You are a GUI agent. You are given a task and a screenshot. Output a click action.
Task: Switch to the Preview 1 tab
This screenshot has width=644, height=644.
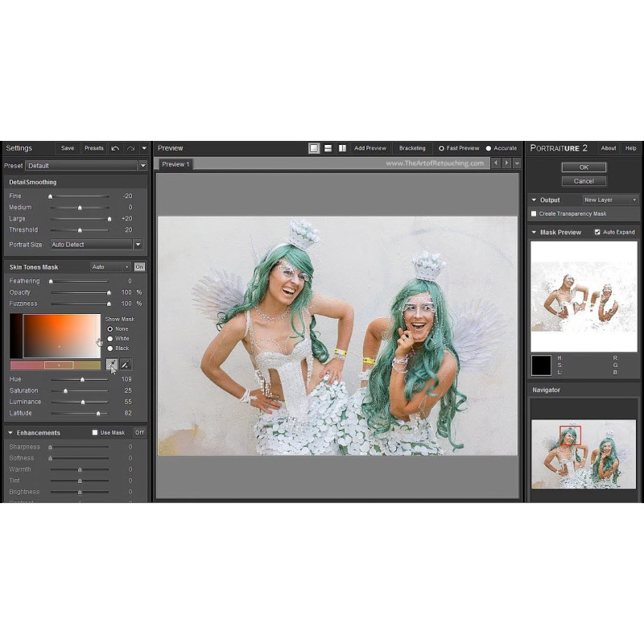click(175, 164)
